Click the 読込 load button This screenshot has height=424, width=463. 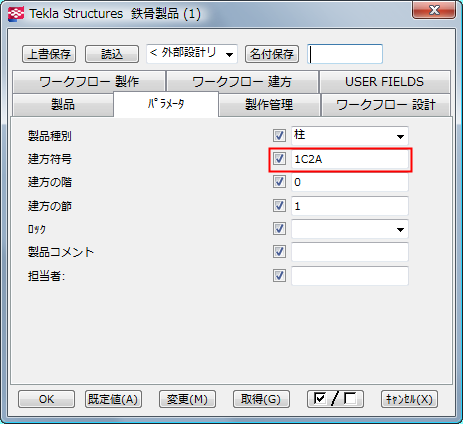(112, 54)
